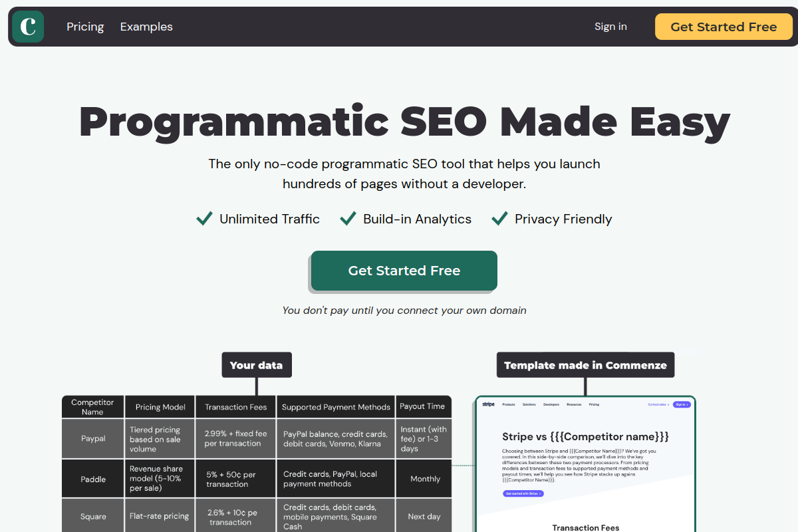Viewport: 798px width, 532px height.
Task: Click the "Privacy Friendly" text
Action: (x=563, y=219)
